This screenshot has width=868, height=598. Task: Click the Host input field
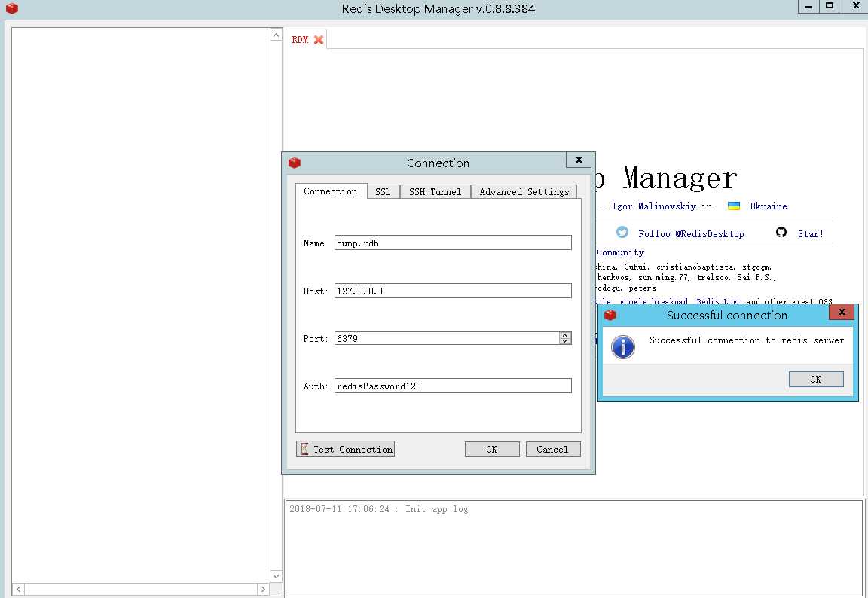coord(453,291)
